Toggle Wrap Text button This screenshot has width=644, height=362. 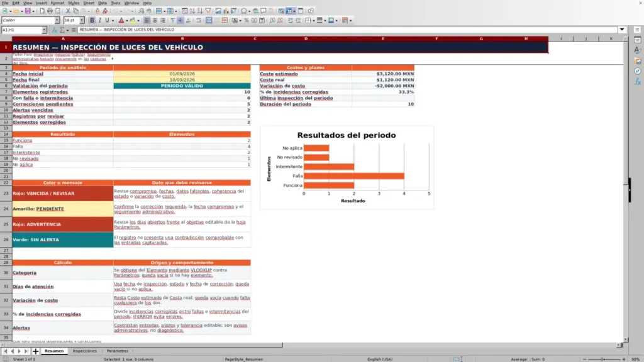pyautogui.click(x=199, y=21)
